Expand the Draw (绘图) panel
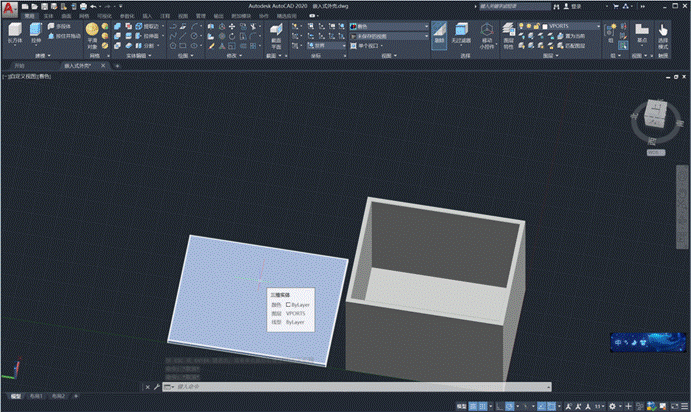The height and width of the screenshot is (412, 691). pyautogui.click(x=186, y=56)
